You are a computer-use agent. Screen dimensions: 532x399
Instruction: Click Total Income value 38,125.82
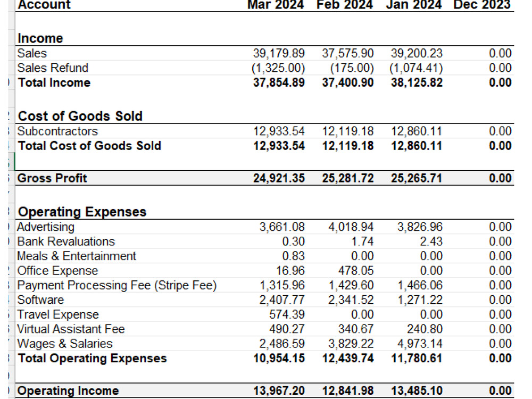[x=417, y=82]
